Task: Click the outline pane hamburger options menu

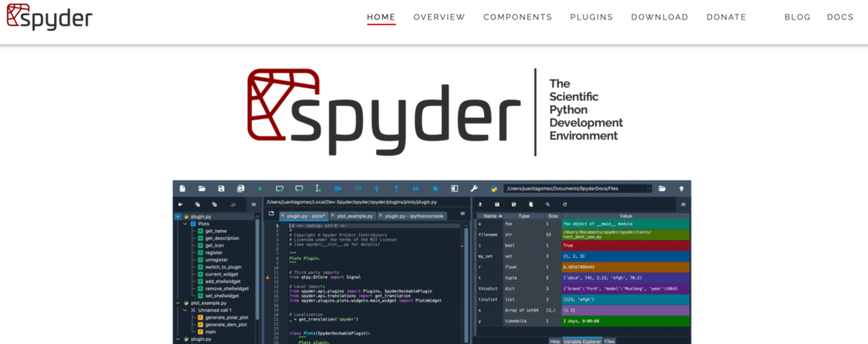Action: click(x=253, y=204)
